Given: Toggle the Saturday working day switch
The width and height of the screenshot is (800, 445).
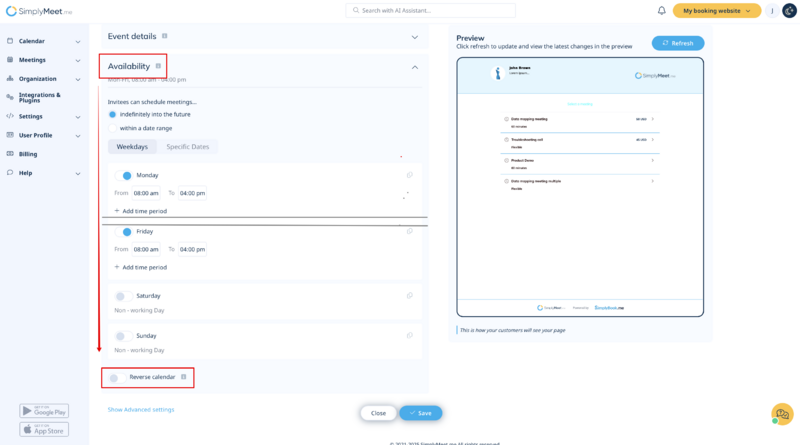Looking at the screenshot, I should pyautogui.click(x=122, y=296).
